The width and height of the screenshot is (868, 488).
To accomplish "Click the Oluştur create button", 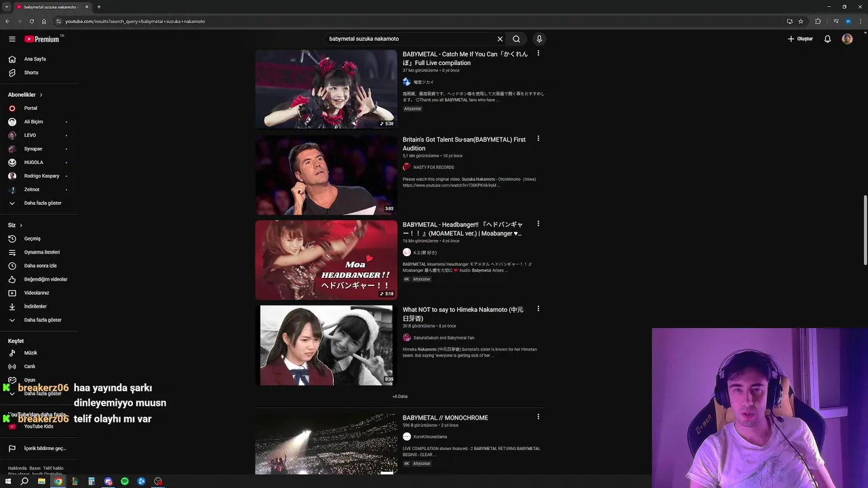I will coord(800,39).
